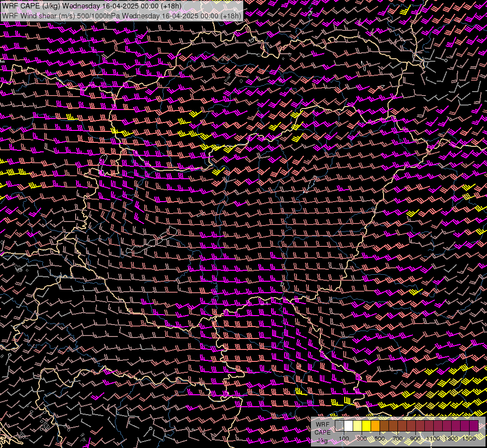Click the WRF Wind shear title line
The height and width of the screenshot is (448, 487).
pyautogui.click(x=121, y=16)
